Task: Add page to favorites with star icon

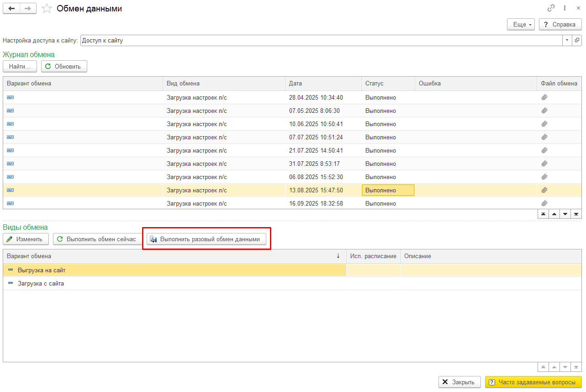Action: point(46,9)
